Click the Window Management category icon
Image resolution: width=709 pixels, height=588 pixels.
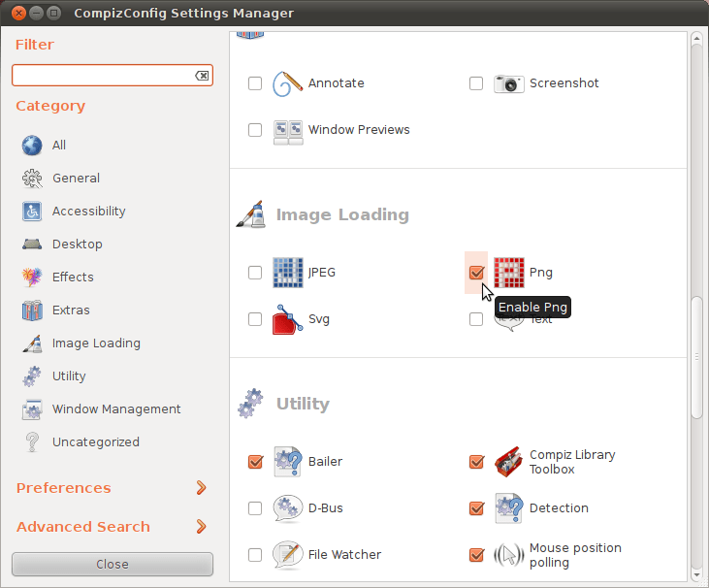(x=32, y=409)
